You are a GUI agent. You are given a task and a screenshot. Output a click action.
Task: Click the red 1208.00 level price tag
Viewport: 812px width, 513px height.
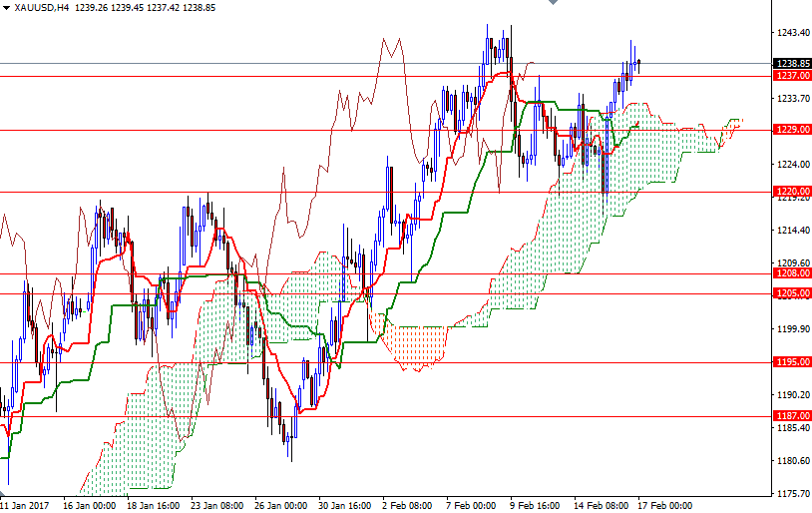[x=792, y=272]
